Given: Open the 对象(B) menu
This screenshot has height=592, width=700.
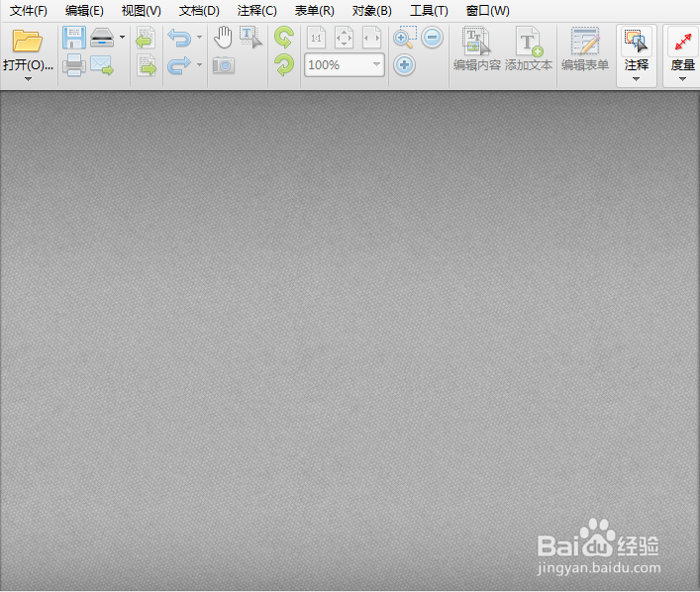Looking at the screenshot, I should click(372, 11).
